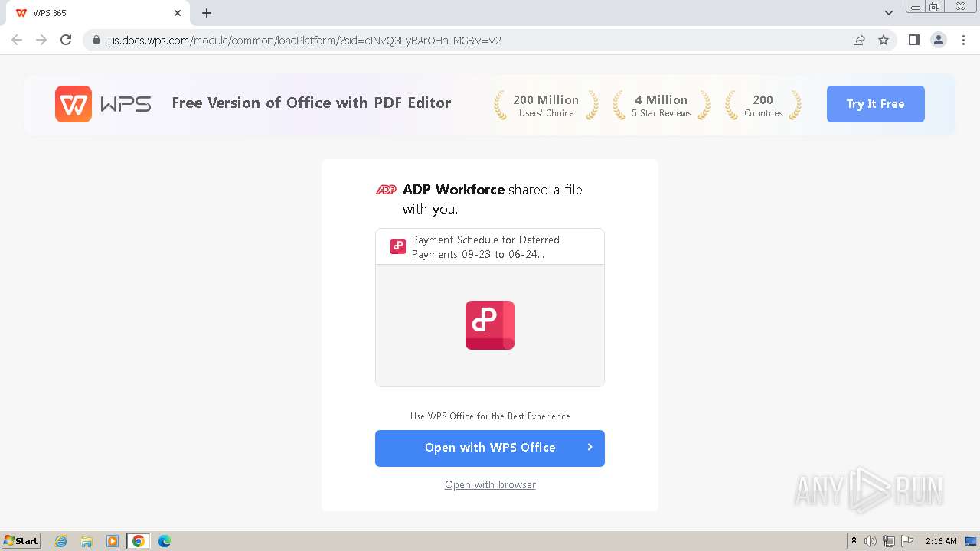Share this page using the share icon
The image size is (980, 551).
859,40
